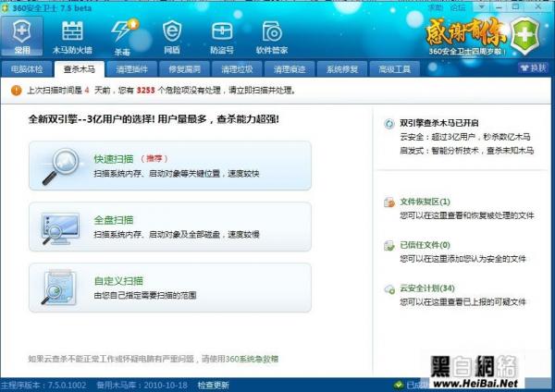The height and width of the screenshot is (392, 555).
Task: Open 文件恢复区(1) file recovery link
Action: click(424, 202)
